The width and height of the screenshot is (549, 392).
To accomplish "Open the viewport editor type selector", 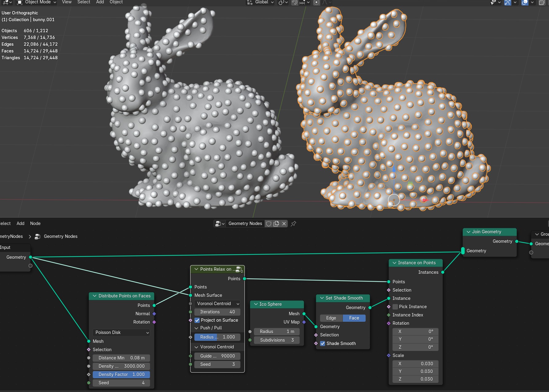I will coord(7,2).
